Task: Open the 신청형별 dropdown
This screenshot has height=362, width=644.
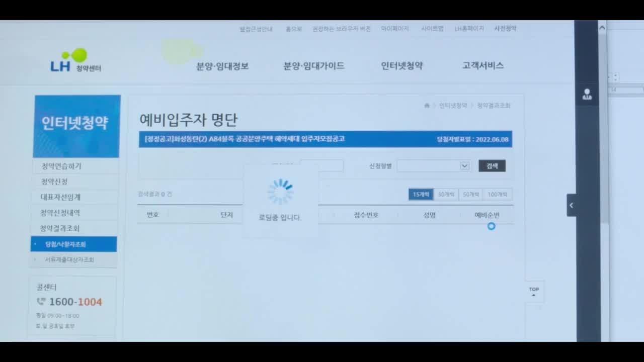Action: coord(433,166)
